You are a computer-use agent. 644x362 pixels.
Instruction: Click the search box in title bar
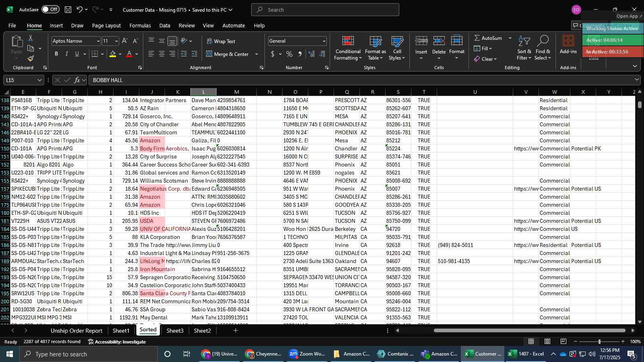325,10
